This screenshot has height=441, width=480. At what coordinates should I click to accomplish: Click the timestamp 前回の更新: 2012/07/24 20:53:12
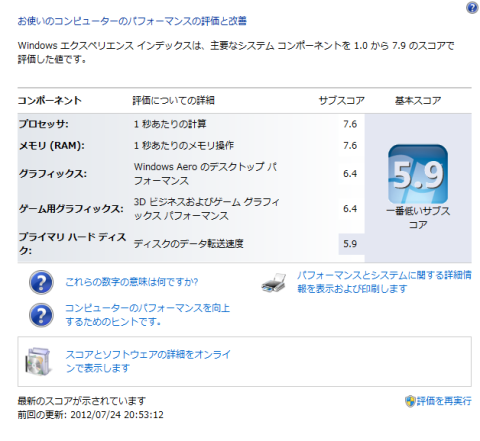point(91,415)
